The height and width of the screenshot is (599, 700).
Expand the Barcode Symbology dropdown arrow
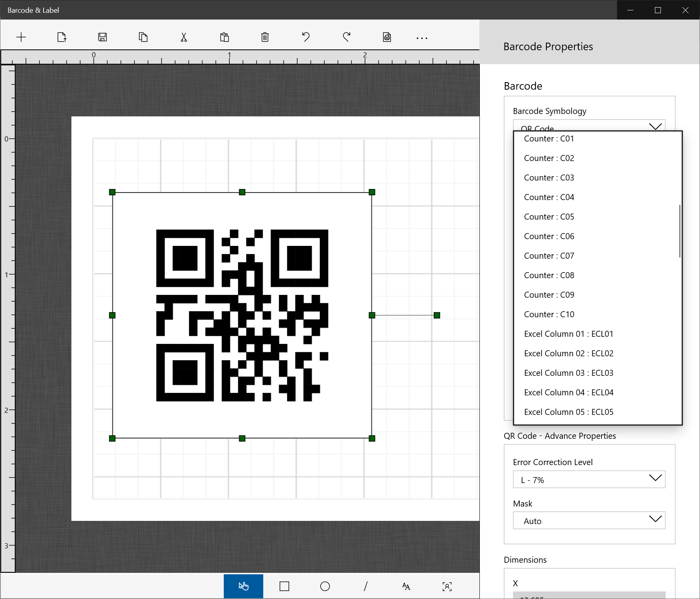pos(655,127)
